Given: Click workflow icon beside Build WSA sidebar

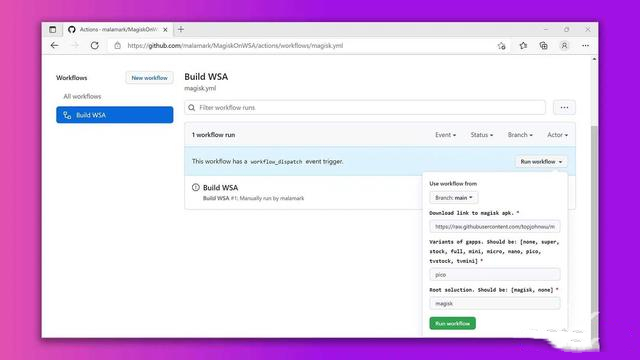Looking at the screenshot, I should pyautogui.click(x=67, y=115).
